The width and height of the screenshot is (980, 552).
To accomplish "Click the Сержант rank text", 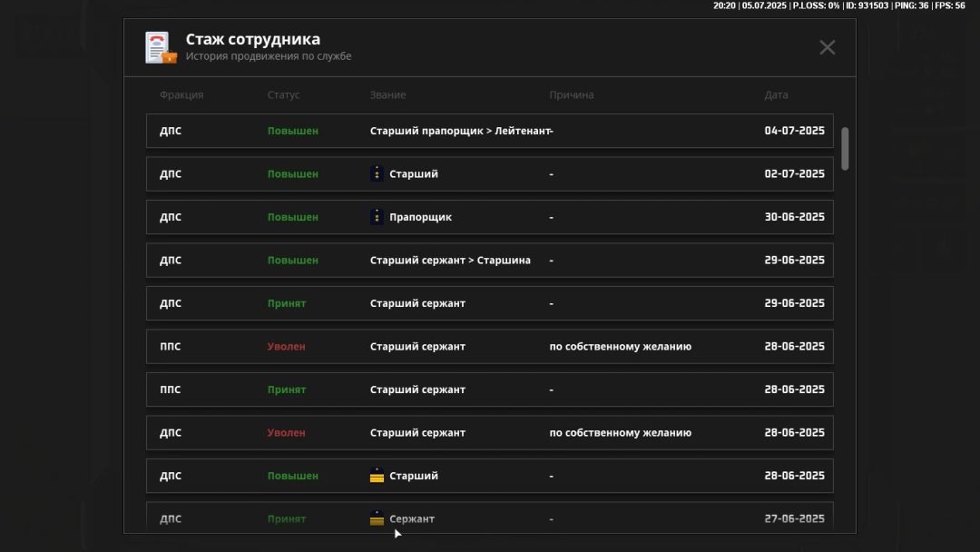I will pyautogui.click(x=412, y=519).
